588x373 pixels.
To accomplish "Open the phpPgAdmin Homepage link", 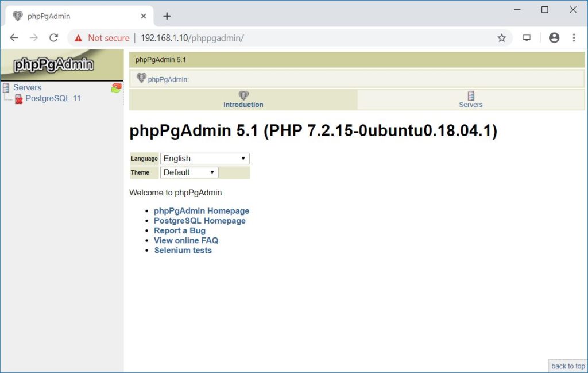I will [x=202, y=211].
